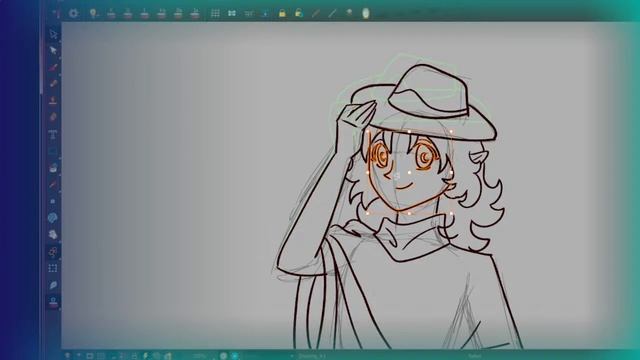Click the fifth numbered onion skin icon
The width and height of the screenshot is (640, 360).
click(x=178, y=13)
